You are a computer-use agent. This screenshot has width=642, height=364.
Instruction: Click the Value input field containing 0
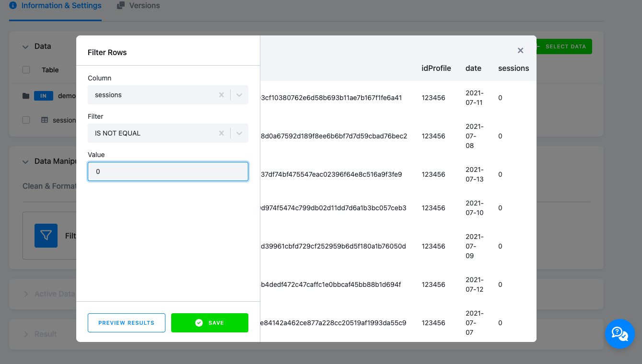(167, 171)
